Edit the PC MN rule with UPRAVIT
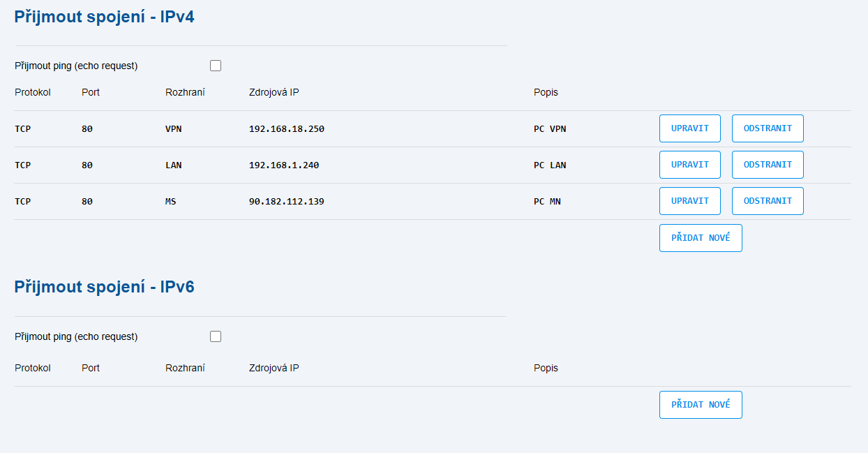 point(690,201)
